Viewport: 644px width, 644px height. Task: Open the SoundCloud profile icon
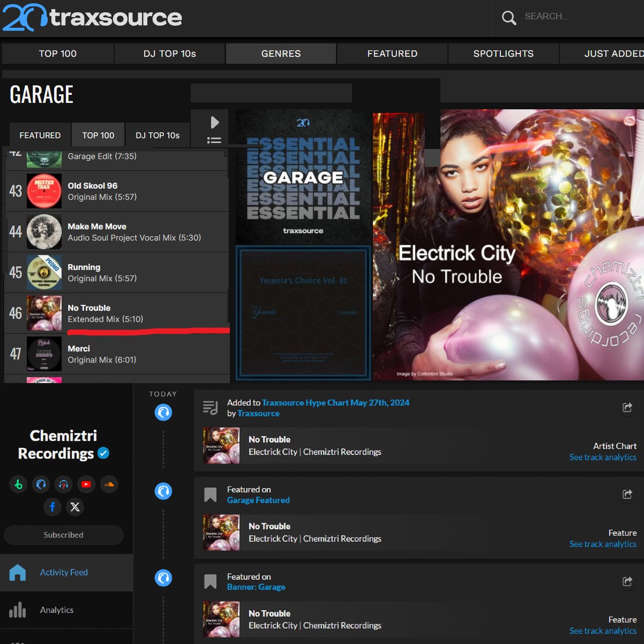coord(109,485)
